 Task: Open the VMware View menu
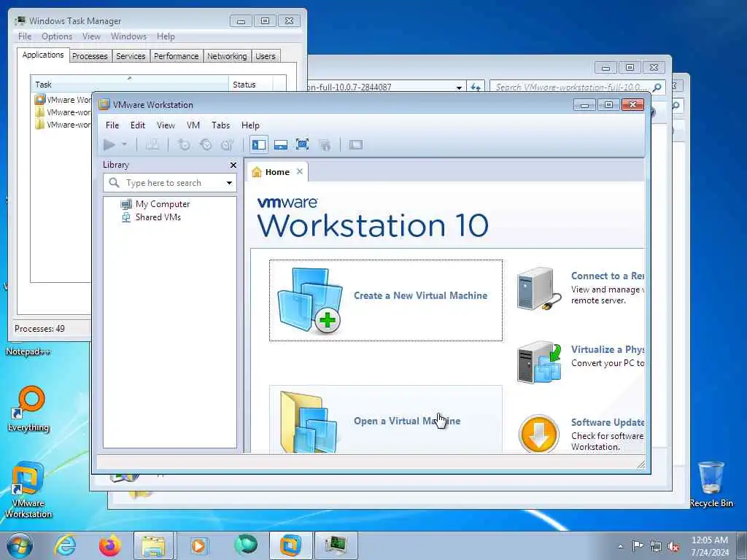(x=166, y=125)
